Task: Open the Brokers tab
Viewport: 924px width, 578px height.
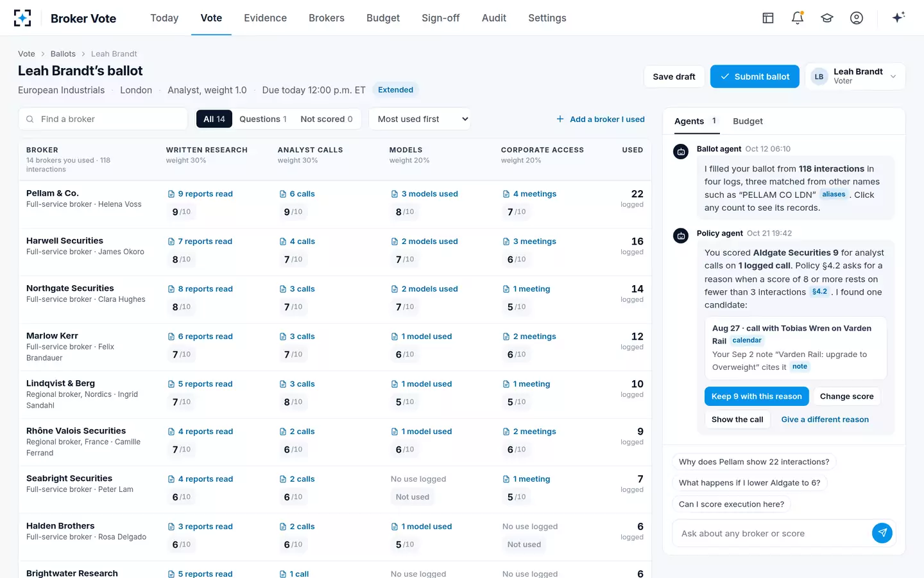Action: [327, 18]
